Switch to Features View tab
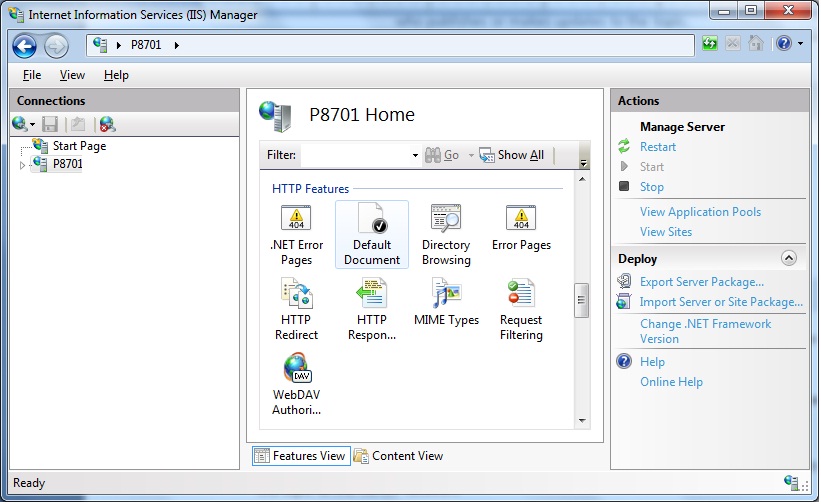This screenshot has height=504, width=821. coord(301,456)
